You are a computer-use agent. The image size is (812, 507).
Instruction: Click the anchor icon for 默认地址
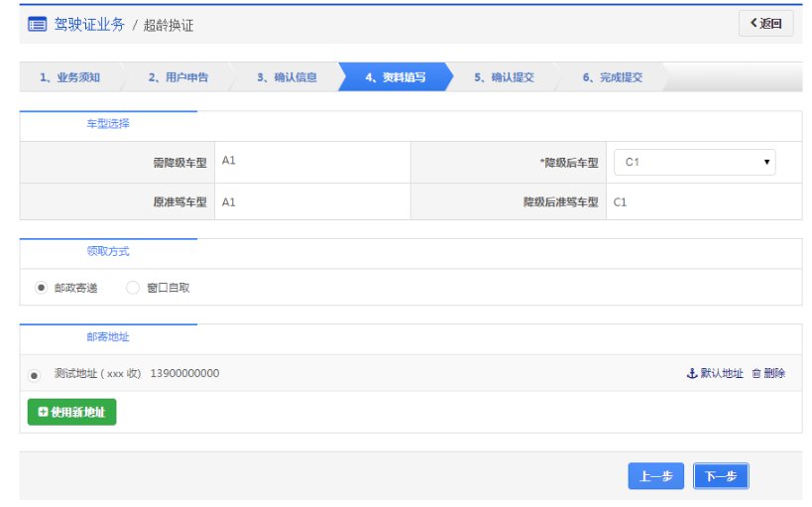[692, 374]
